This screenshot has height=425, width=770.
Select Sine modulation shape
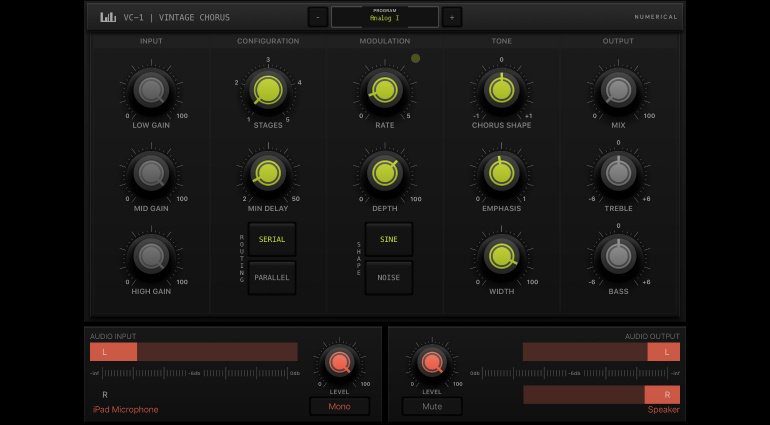[x=388, y=240]
